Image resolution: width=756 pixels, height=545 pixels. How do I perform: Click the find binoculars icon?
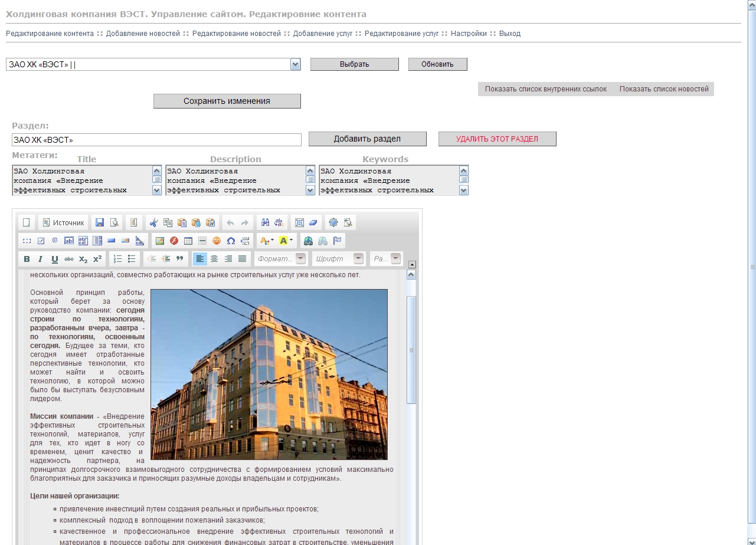(x=265, y=222)
